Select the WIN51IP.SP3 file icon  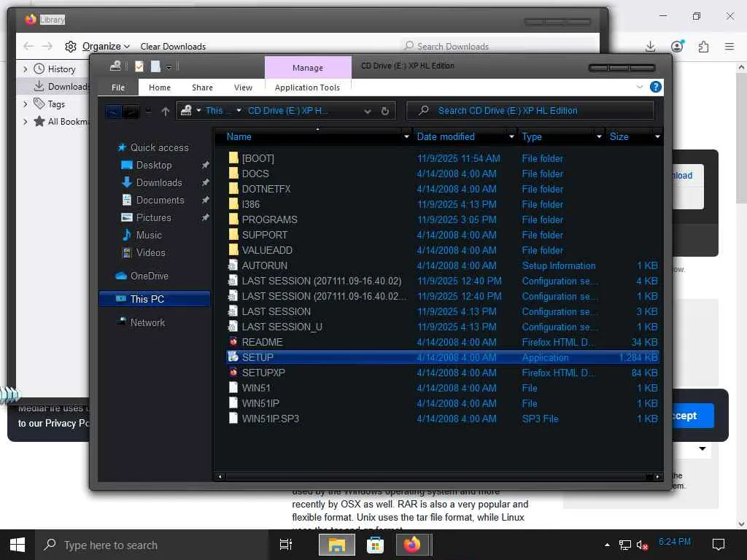click(233, 418)
